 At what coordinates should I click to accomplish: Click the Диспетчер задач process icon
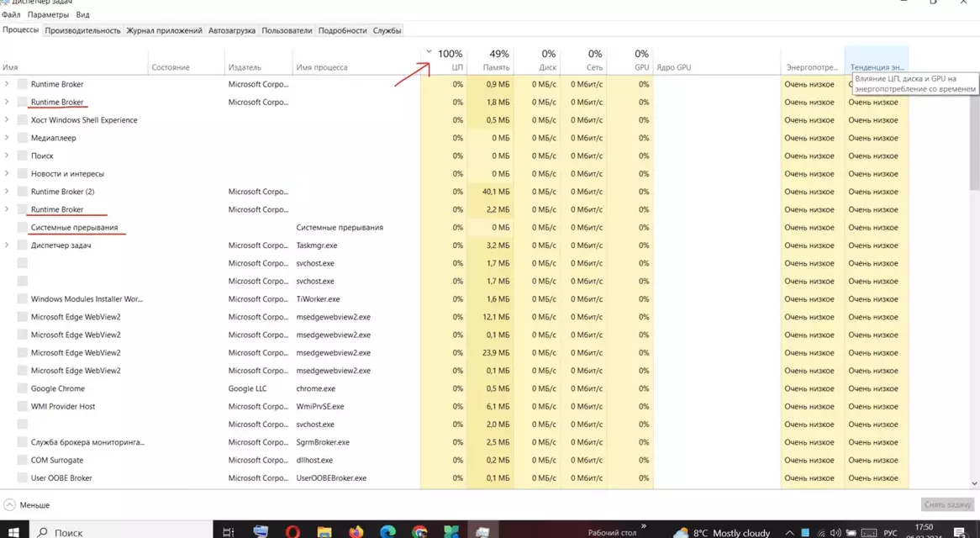click(x=23, y=245)
